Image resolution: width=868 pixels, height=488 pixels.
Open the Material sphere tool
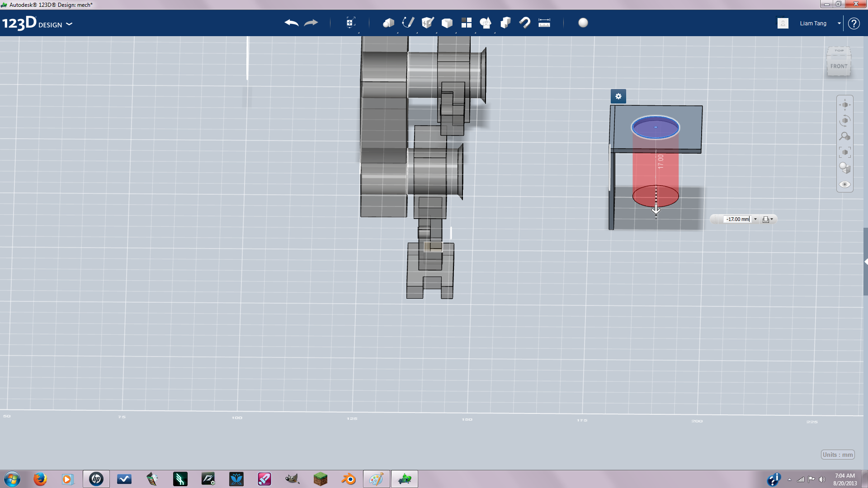coord(583,23)
